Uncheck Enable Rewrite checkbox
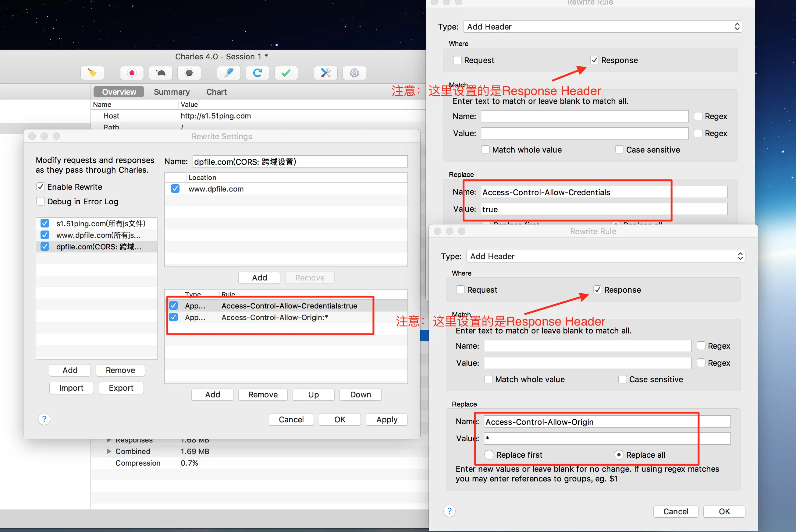The height and width of the screenshot is (532, 796). point(41,187)
